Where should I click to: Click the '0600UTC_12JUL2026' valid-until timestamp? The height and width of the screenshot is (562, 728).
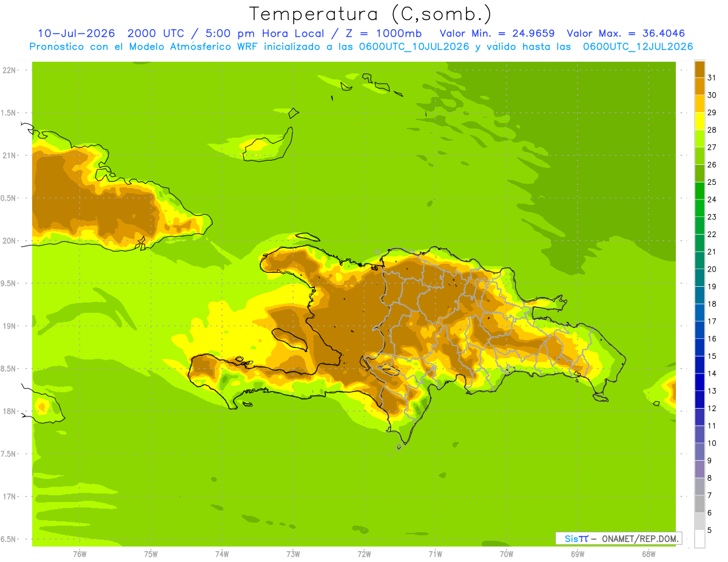click(x=638, y=46)
